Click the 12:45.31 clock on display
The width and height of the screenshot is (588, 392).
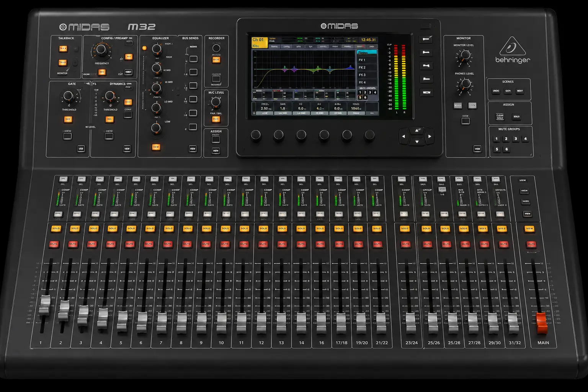pos(368,40)
